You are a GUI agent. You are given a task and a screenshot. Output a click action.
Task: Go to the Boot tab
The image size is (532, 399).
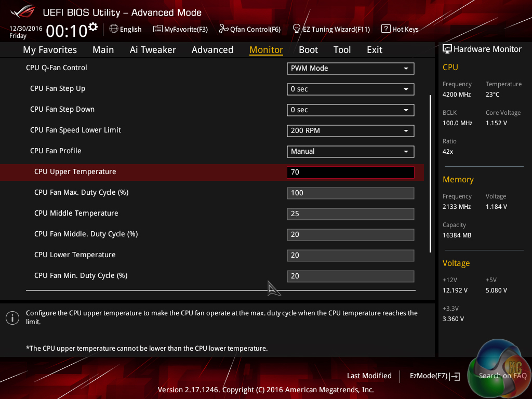tap(308, 50)
